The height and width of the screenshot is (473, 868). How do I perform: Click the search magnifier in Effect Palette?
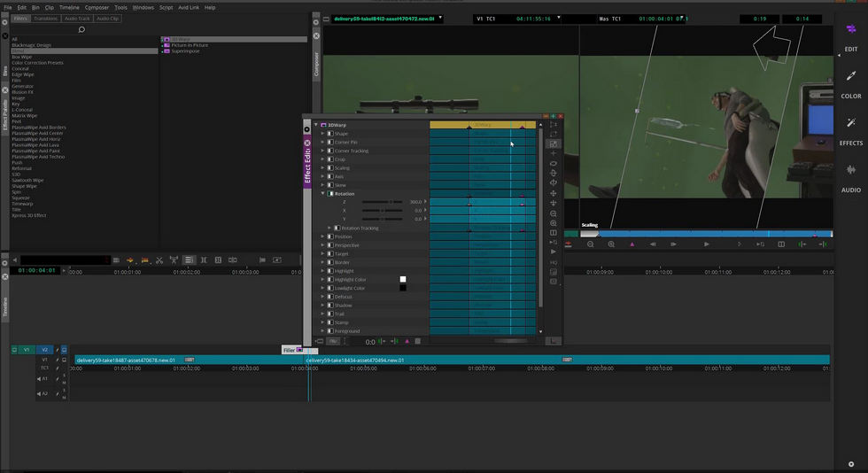pos(81,29)
